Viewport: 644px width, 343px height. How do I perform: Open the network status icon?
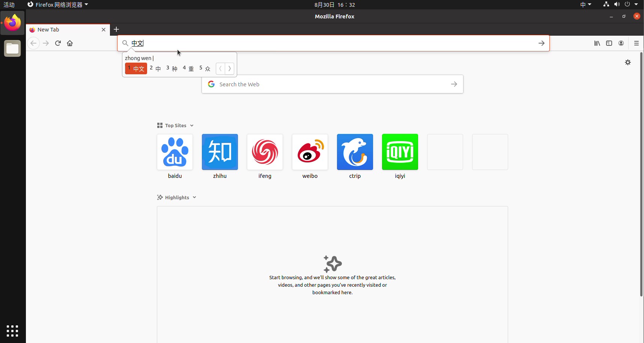(x=606, y=5)
